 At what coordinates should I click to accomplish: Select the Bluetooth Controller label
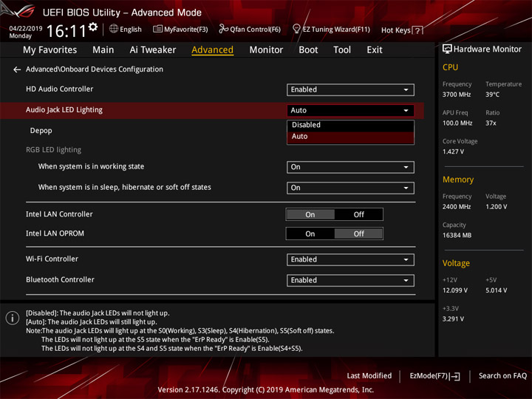60,279
